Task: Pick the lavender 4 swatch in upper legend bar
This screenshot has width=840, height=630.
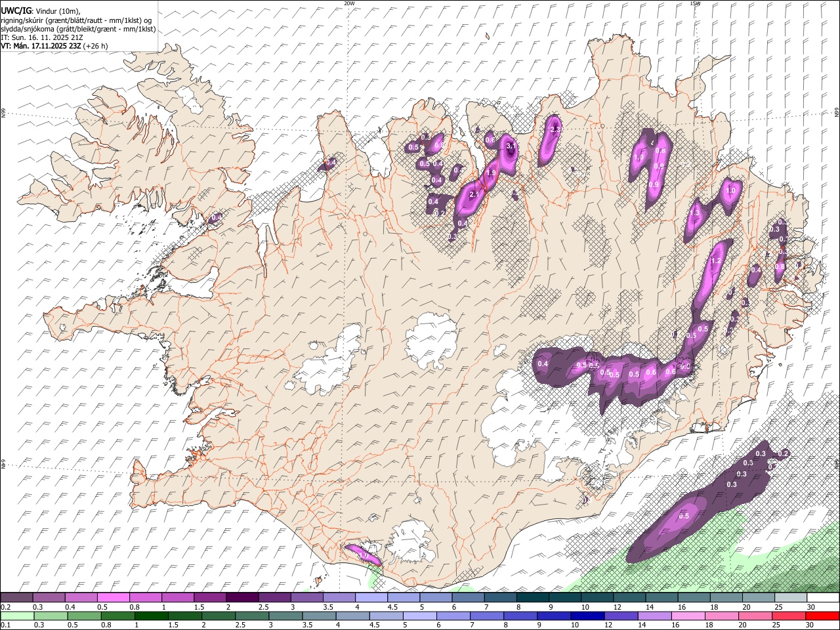Action: [370, 598]
